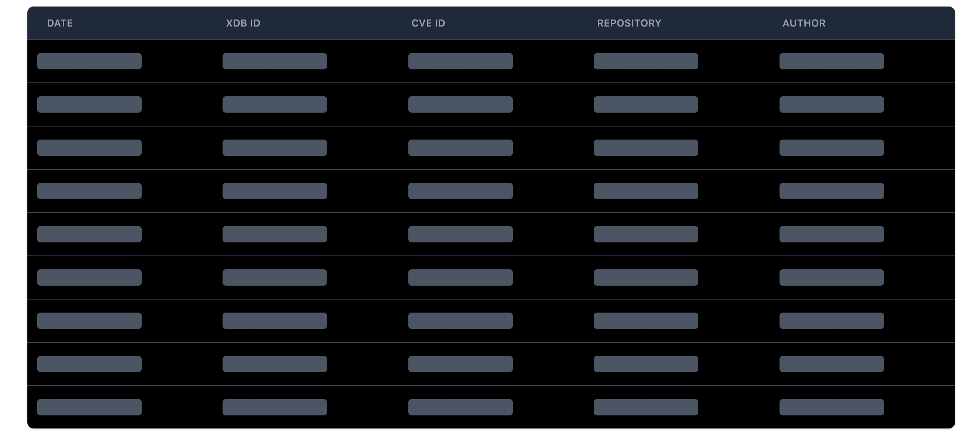The width and height of the screenshot is (980, 435).
Task: Click the REPOSITORY column header
Action: 629,23
